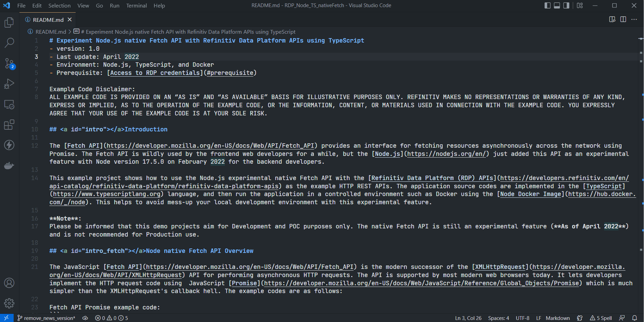Viewport: 644px width, 322px height.
Task: Publish to cloud icon in status bar
Action: [85, 318]
